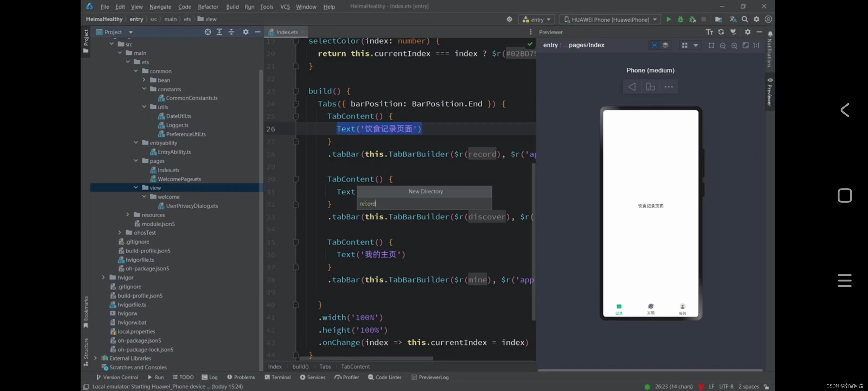
Task: Click the previewer back triangle button
Action: pos(632,87)
